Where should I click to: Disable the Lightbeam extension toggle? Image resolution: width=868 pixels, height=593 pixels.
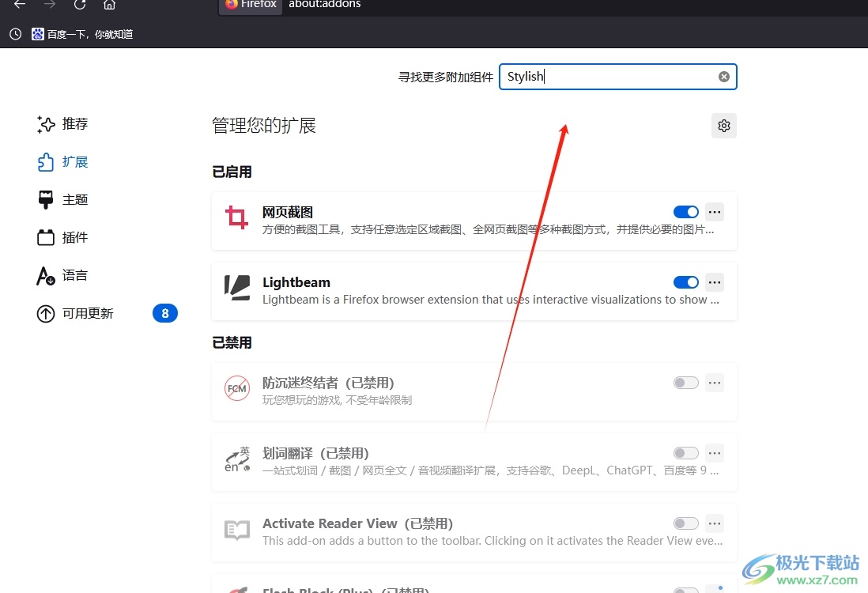[x=686, y=282]
